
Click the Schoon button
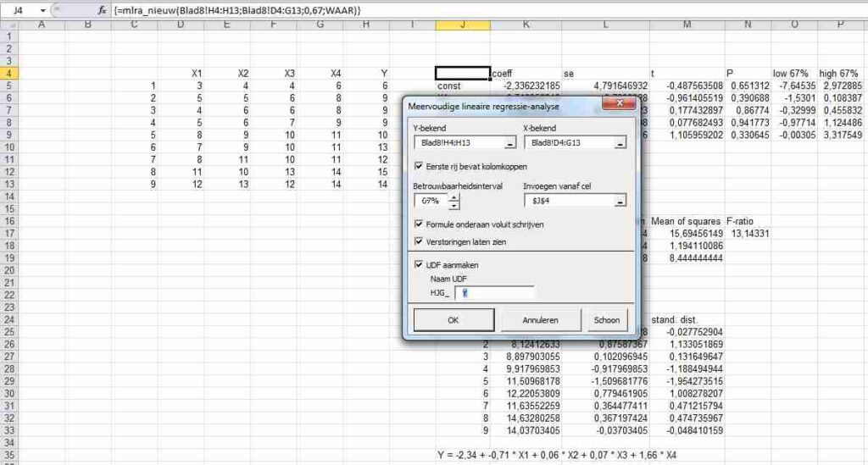coord(608,320)
